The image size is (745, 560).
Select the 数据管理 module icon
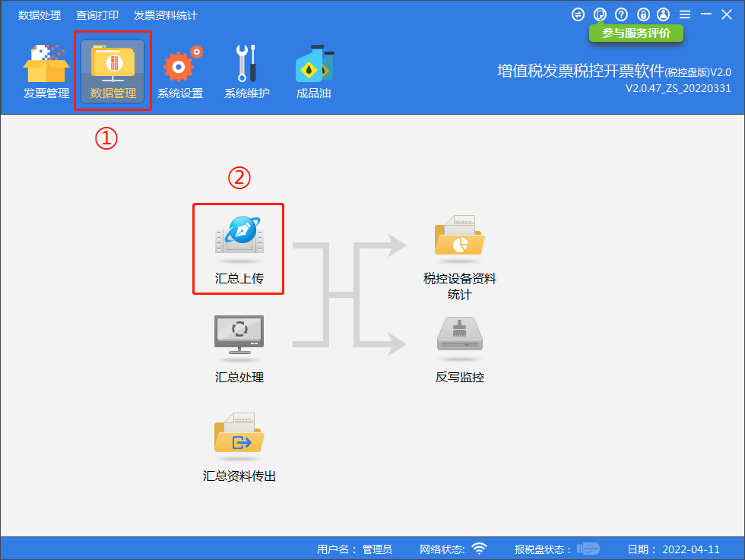click(113, 71)
